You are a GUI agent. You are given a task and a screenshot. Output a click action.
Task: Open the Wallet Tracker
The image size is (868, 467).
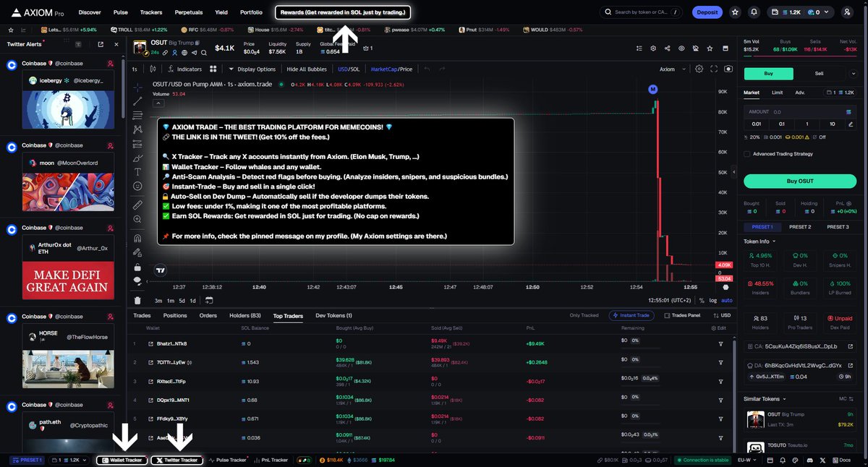coord(122,460)
